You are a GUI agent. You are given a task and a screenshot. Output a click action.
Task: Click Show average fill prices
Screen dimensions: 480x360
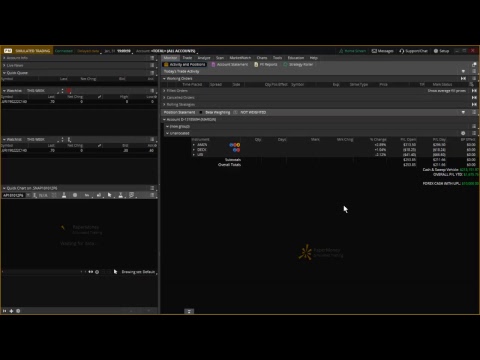coord(447,91)
